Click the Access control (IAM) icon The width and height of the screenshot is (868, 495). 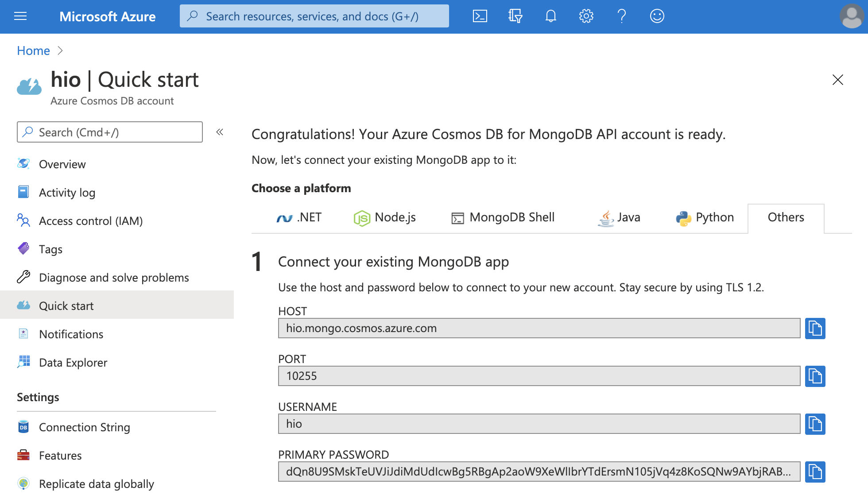pyautogui.click(x=23, y=220)
